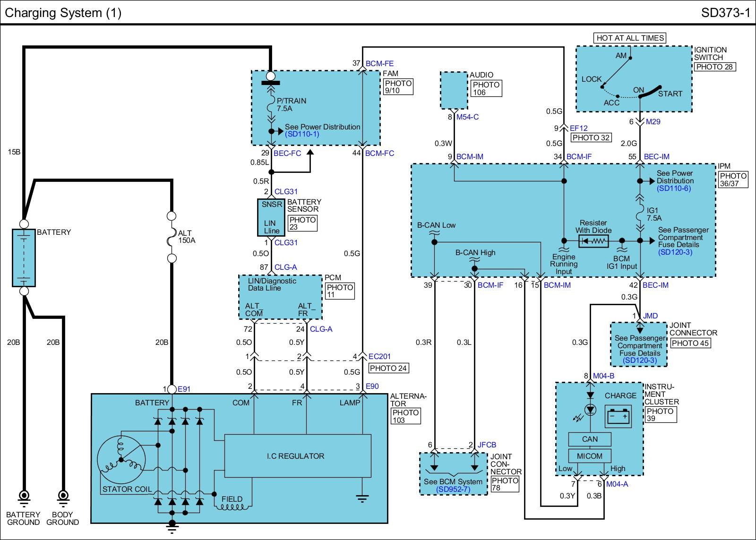
Task: Click the FIELD coil symbol in alternator
Action: coord(232,507)
